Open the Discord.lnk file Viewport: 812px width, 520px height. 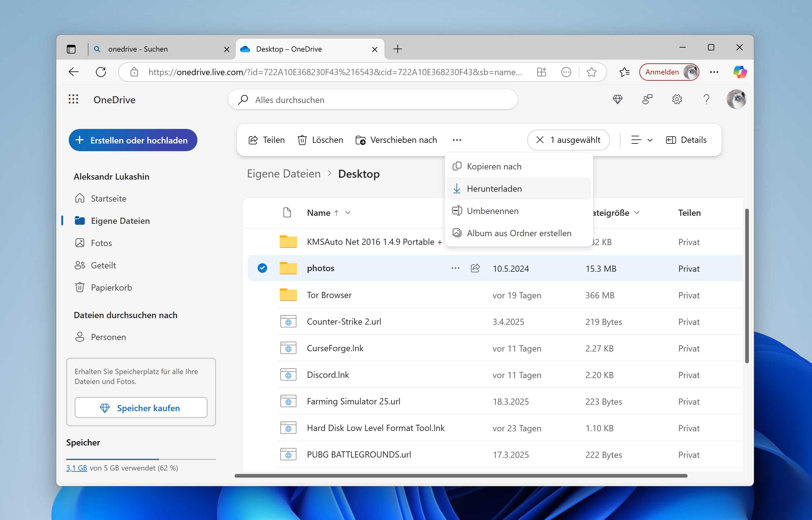(328, 375)
